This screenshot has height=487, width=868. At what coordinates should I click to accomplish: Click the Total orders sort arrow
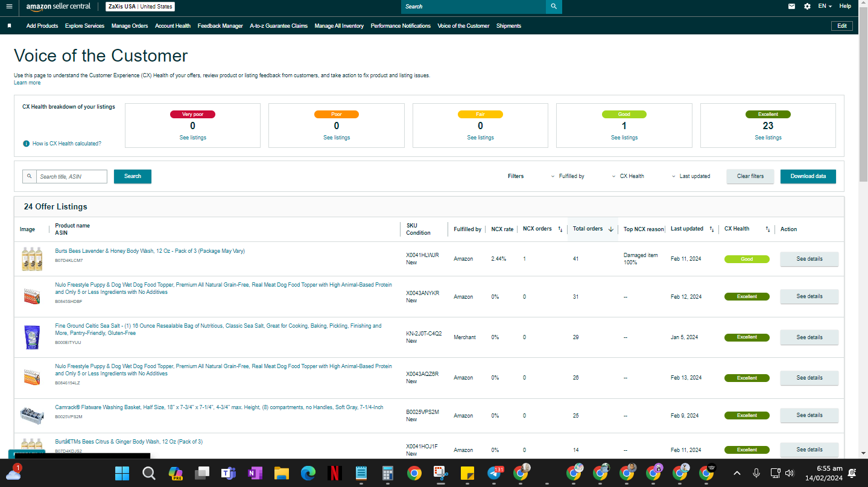pyautogui.click(x=610, y=229)
